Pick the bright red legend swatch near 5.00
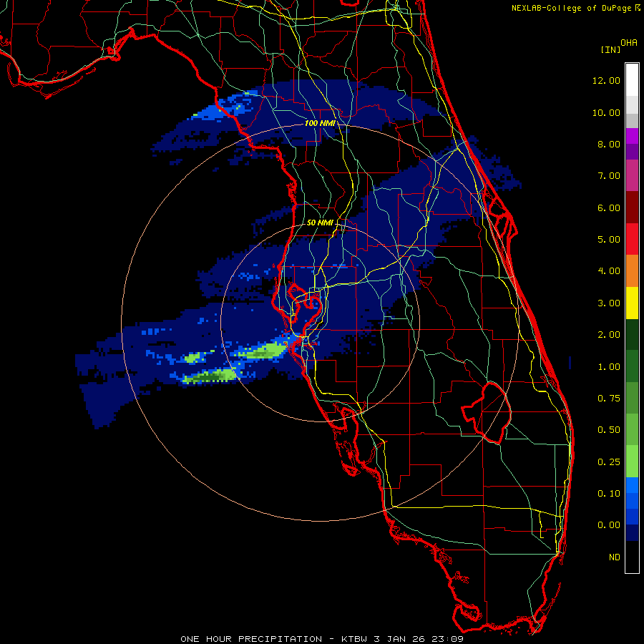This screenshot has height=644, width=644. [632, 240]
